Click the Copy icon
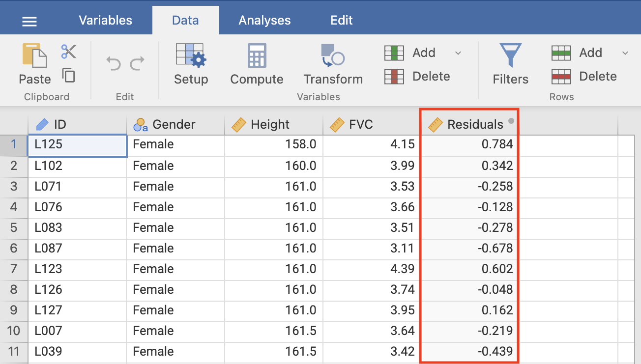The width and height of the screenshot is (641, 364). (x=68, y=75)
